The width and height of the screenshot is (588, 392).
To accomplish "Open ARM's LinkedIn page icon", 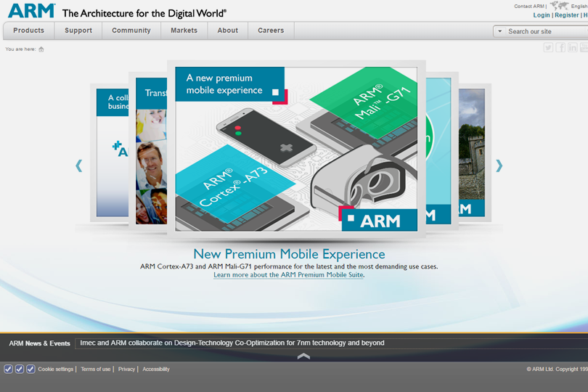I will tap(572, 47).
